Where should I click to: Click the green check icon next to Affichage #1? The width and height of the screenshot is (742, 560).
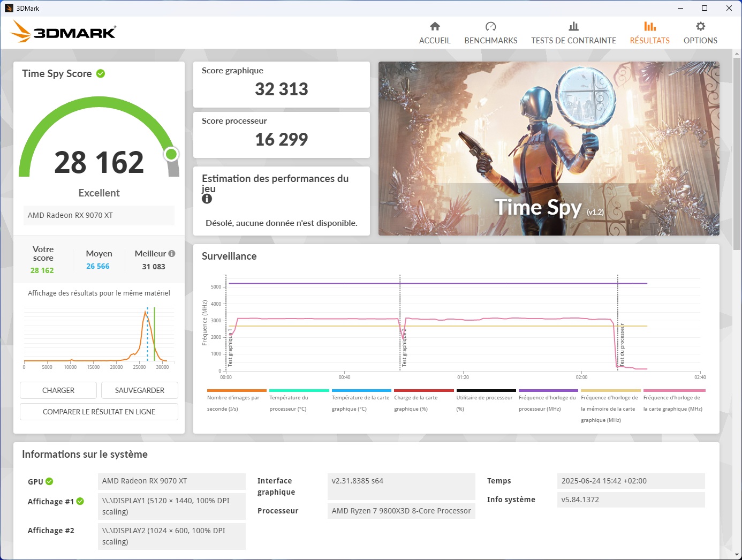[80, 501]
